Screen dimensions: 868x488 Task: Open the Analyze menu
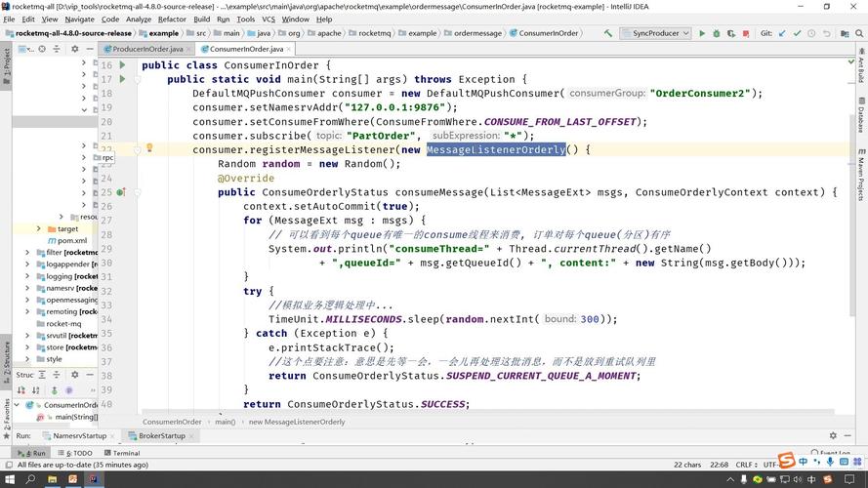pyautogui.click(x=139, y=19)
